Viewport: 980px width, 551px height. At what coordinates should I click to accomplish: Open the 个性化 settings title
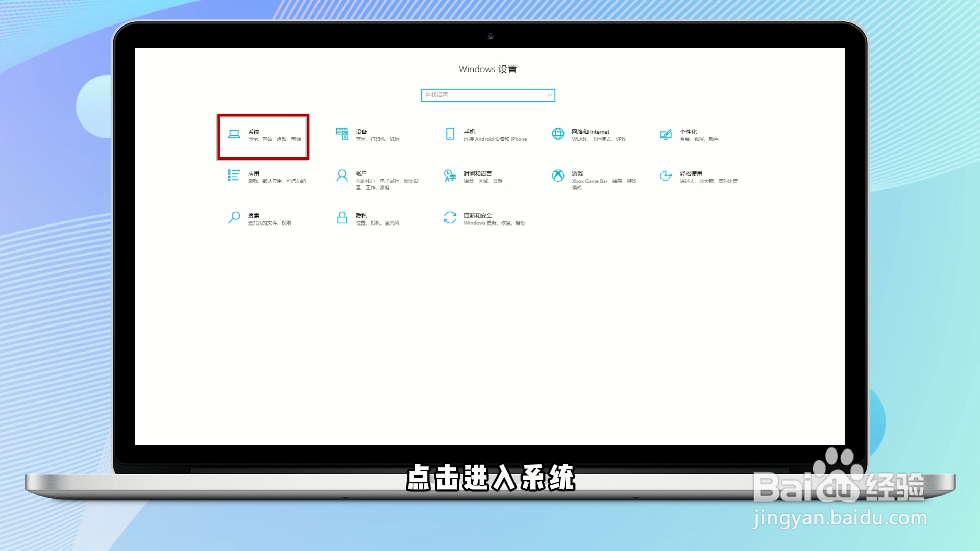tap(688, 132)
